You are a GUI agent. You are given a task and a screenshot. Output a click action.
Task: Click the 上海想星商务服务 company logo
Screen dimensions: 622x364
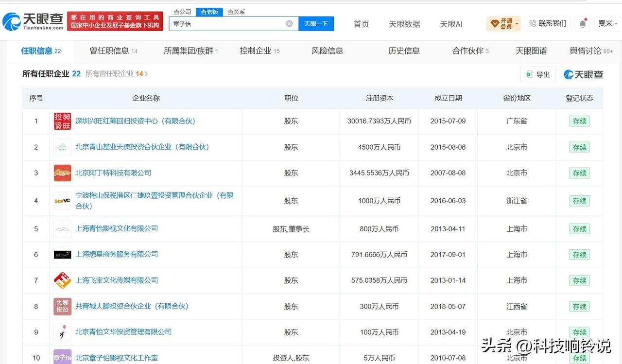pyautogui.click(x=62, y=254)
